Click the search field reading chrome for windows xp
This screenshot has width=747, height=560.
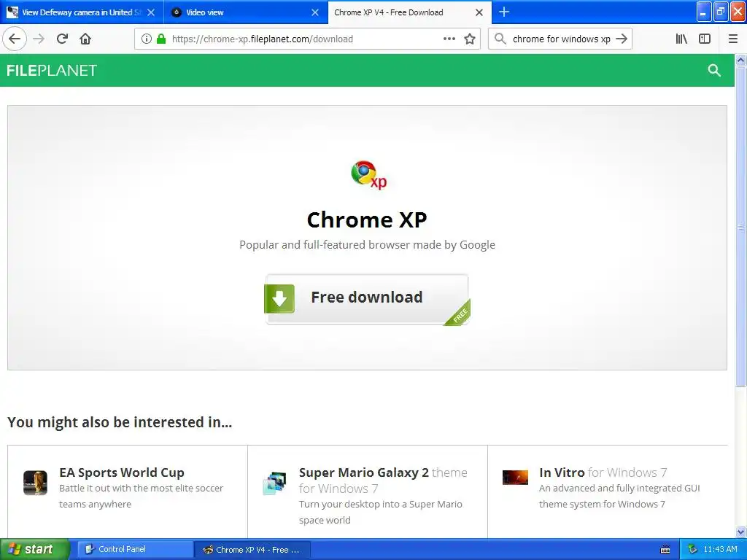561,39
